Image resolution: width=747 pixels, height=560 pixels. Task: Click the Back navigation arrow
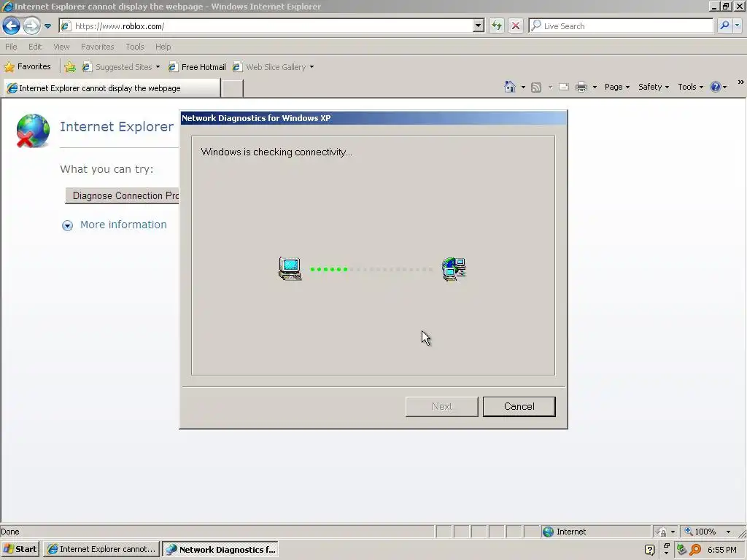tap(12, 26)
